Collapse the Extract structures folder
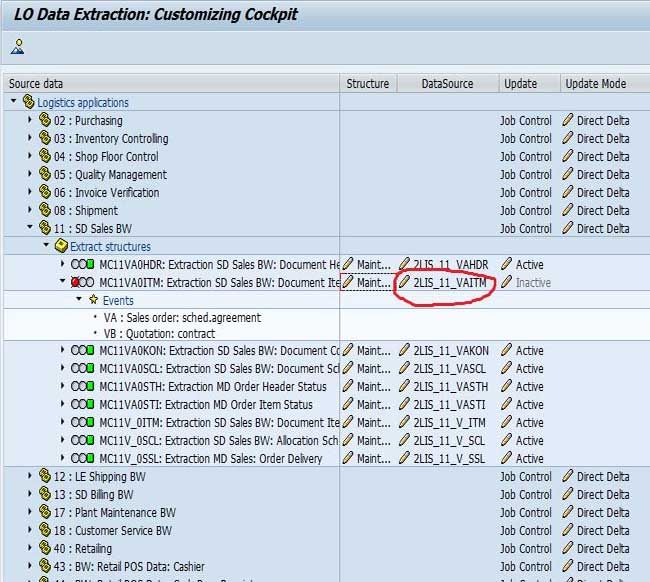The height and width of the screenshot is (582, 650). [46, 245]
